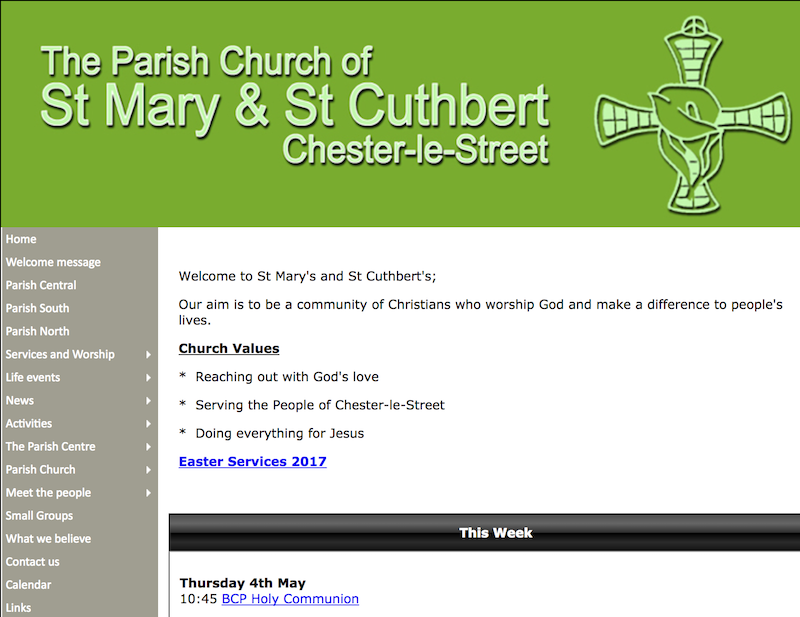Expand the Meet the people submenu arrow
The image size is (800, 617).
point(148,493)
